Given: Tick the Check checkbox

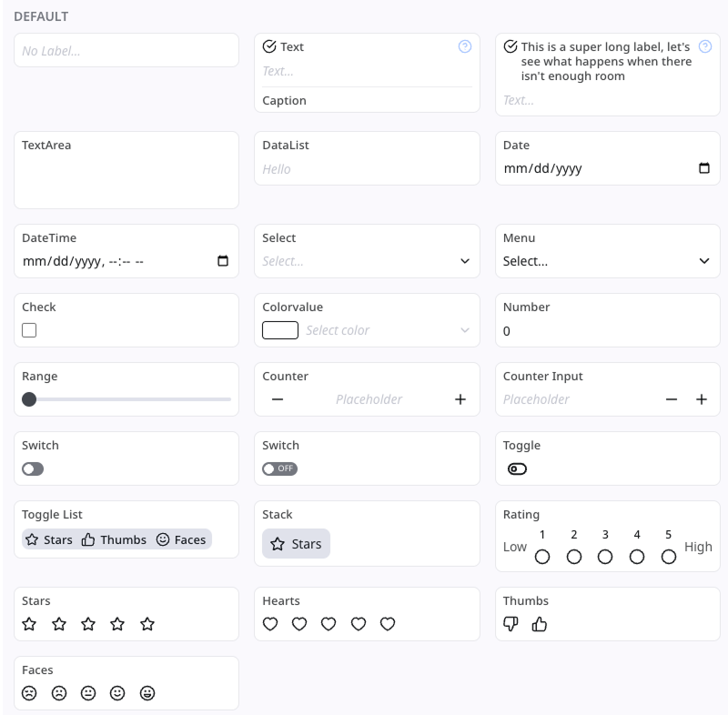Looking at the screenshot, I should click(x=29, y=330).
